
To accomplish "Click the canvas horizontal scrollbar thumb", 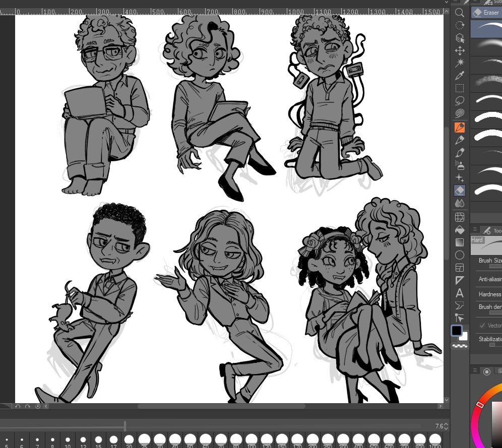I will [x=221, y=406].
